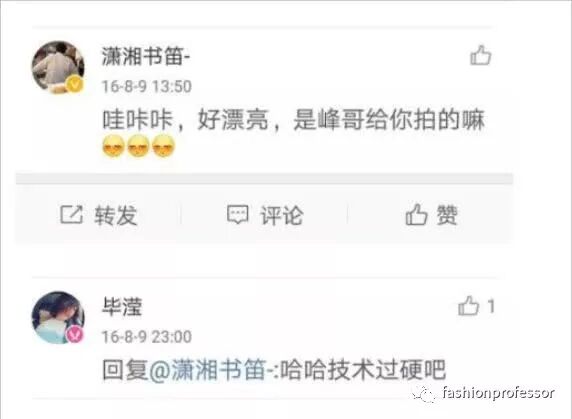This screenshot has width=572, height=419.
Task: Click the three sunglasses emojis
Action: click(139, 146)
